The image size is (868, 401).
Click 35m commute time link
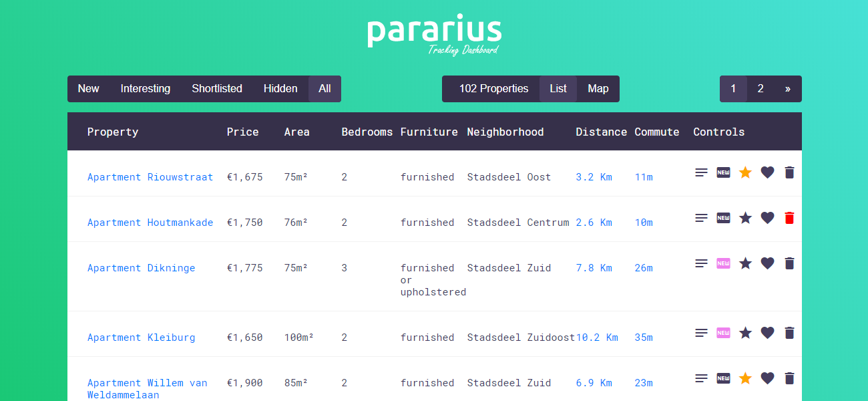(x=644, y=338)
